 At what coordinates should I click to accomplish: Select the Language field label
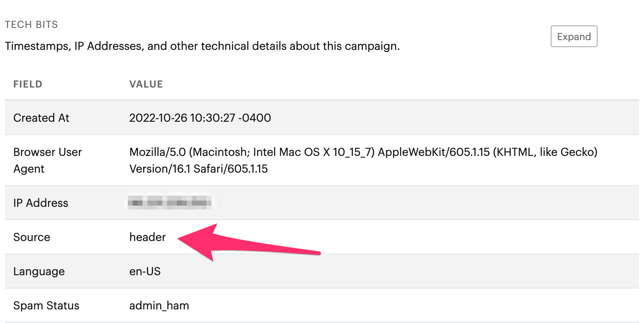(x=39, y=271)
